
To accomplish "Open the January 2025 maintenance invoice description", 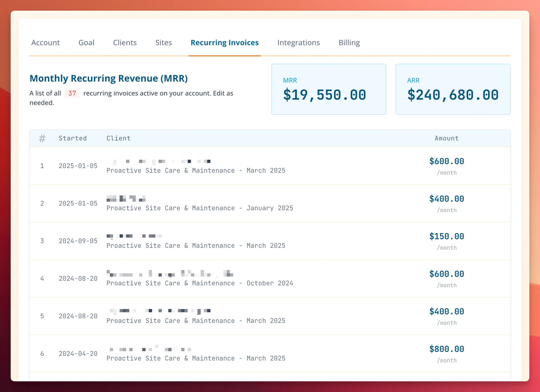I will [x=200, y=208].
